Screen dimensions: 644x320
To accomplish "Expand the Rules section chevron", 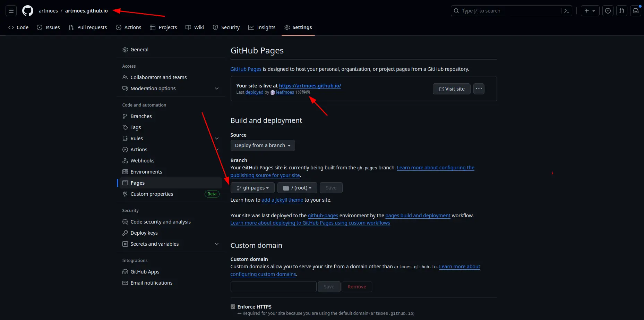I will (x=217, y=138).
